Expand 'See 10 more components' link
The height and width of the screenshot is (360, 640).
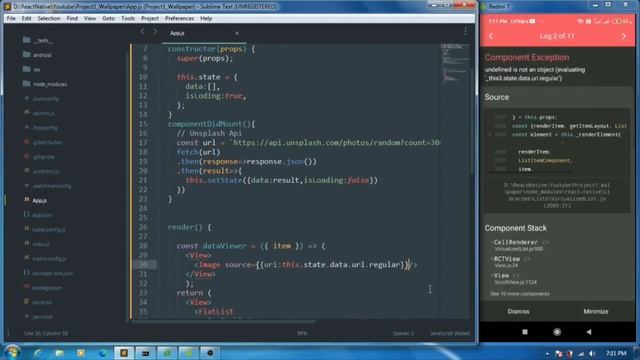tap(520, 294)
